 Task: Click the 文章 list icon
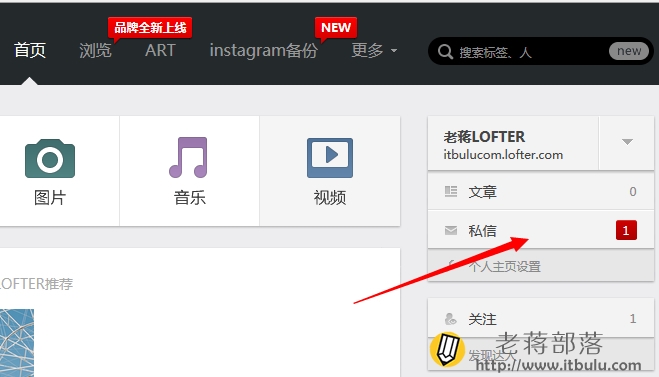[x=451, y=192]
